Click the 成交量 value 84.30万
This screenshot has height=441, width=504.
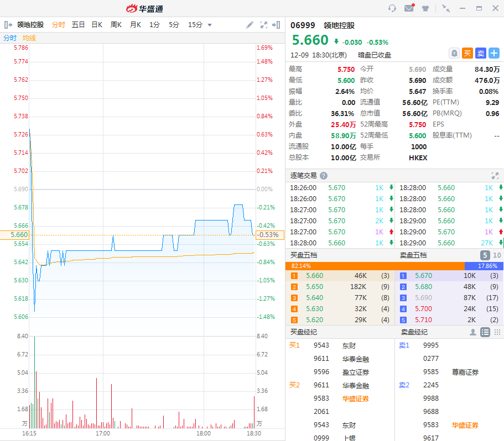pyautogui.click(x=487, y=69)
